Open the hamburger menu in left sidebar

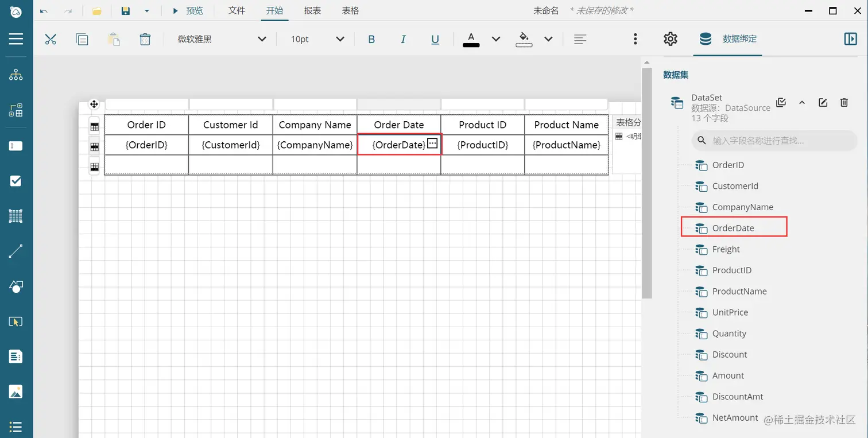(16, 38)
